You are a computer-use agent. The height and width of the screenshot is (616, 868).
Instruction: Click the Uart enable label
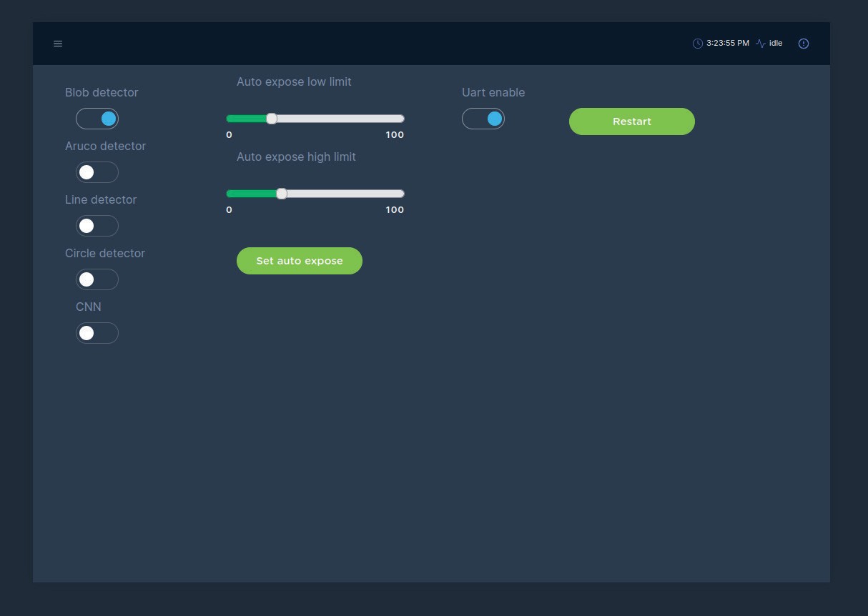point(493,92)
